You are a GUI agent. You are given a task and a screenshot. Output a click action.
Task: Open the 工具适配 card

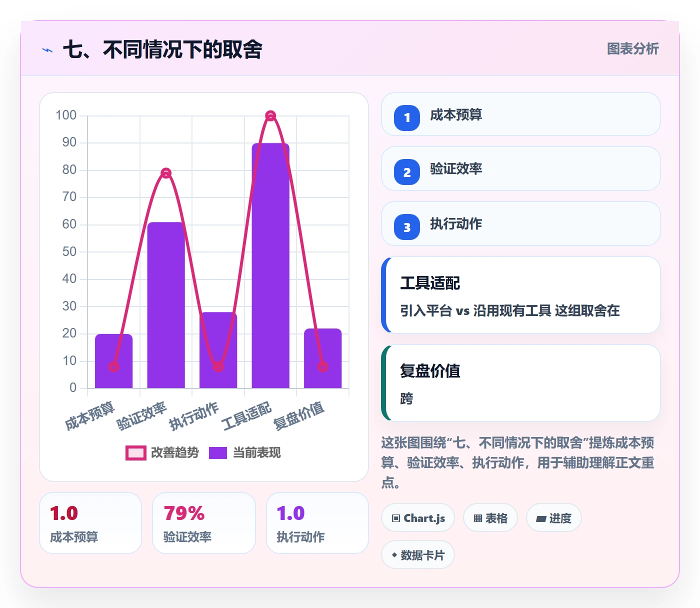pos(521,295)
